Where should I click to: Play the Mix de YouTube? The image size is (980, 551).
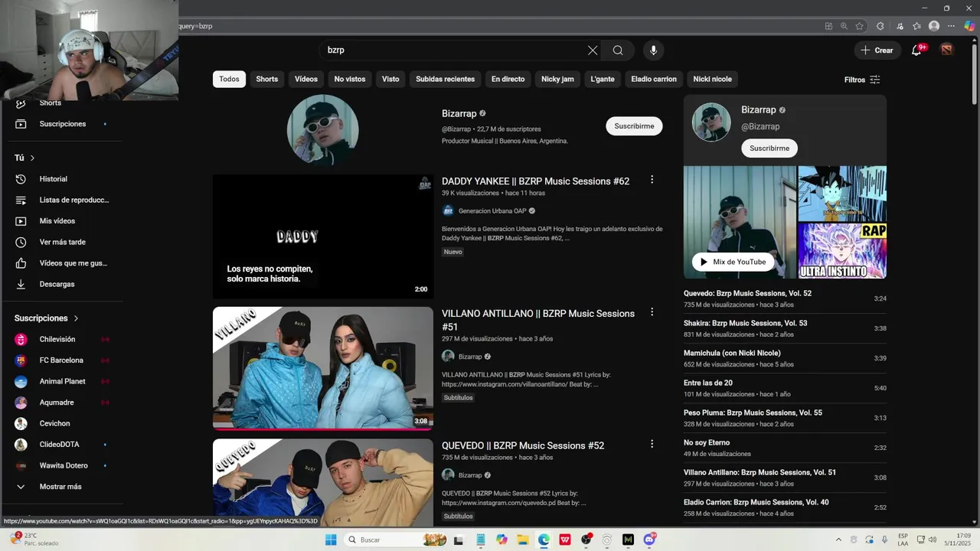tap(733, 262)
